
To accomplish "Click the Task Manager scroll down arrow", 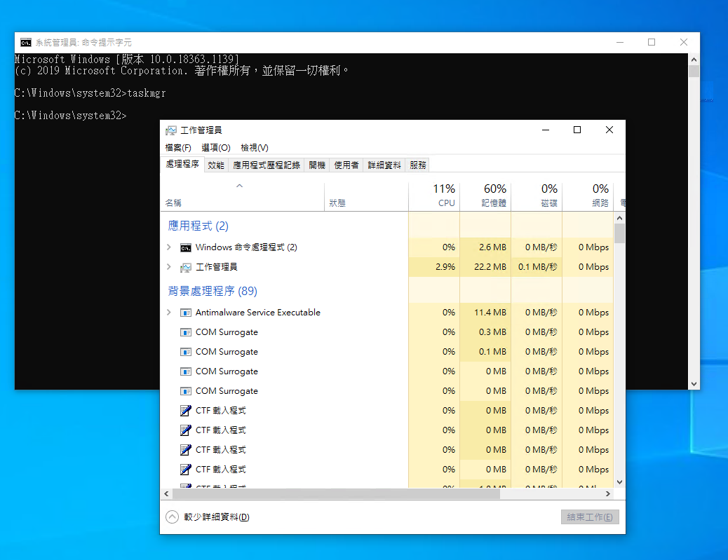I will (x=619, y=482).
